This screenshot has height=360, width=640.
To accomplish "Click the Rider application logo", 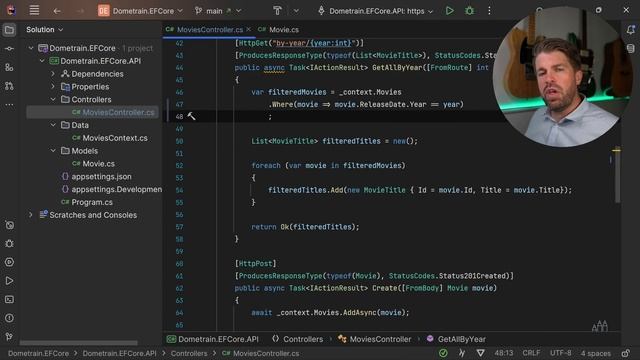I will point(11,10).
